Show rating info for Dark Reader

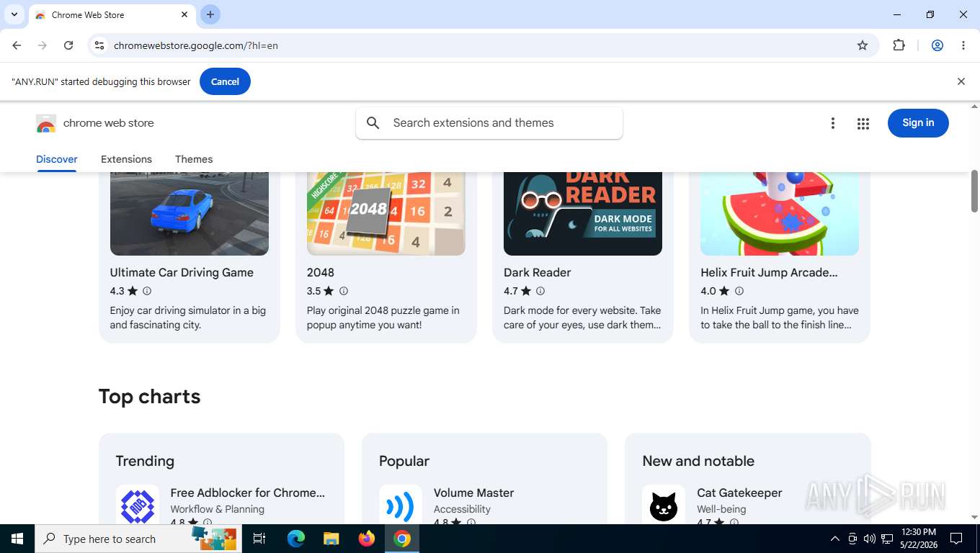point(540,291)
